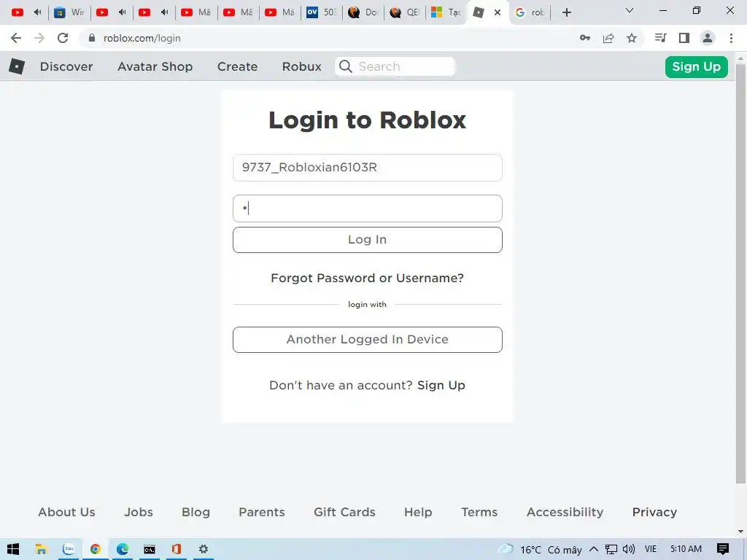Click the VIE language indicator
This screenshot has width=747, height=560.
[650, 549]
